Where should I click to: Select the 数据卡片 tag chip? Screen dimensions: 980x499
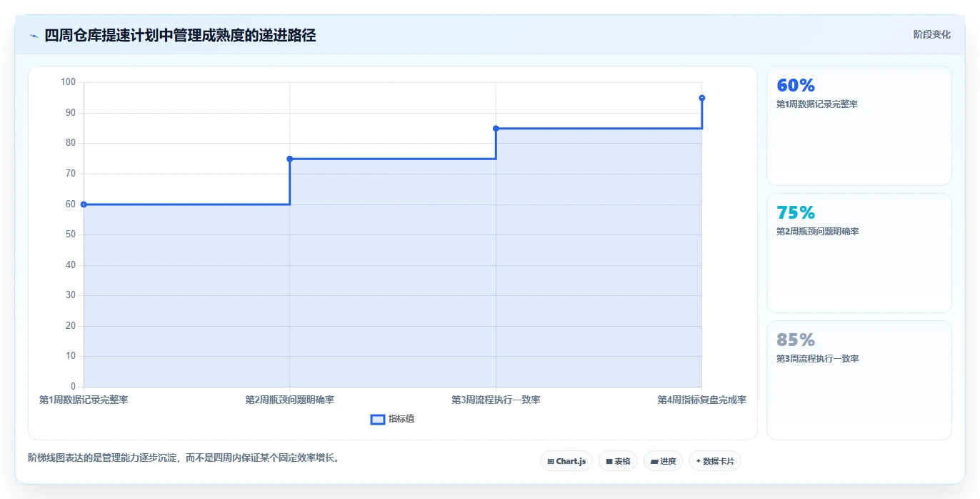[x=715, y=461]
